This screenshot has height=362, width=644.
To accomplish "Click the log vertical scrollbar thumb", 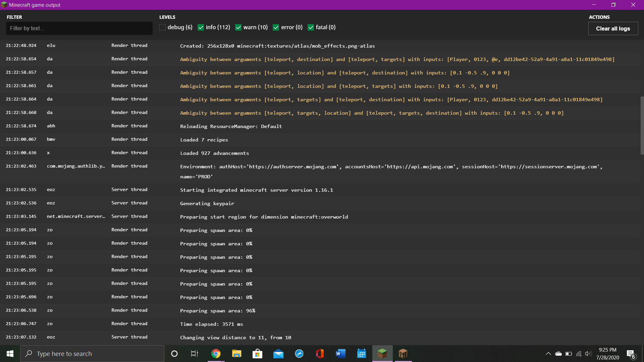I will (x=642, y=126).
